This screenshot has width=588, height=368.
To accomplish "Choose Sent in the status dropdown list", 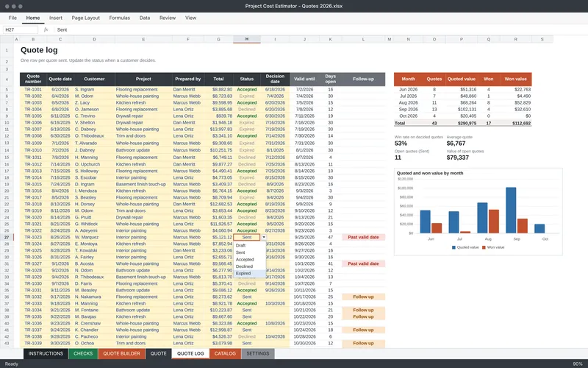I will click(x=250, y=252).
